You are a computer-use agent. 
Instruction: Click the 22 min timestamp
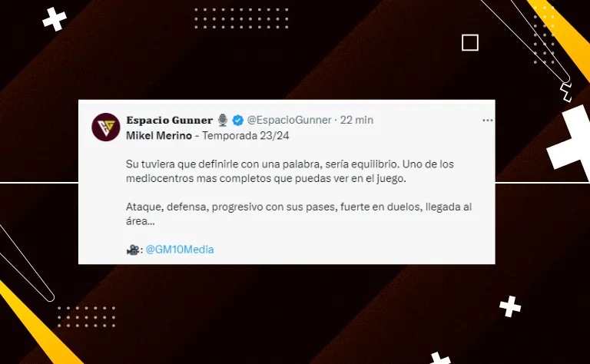(356, 120)
